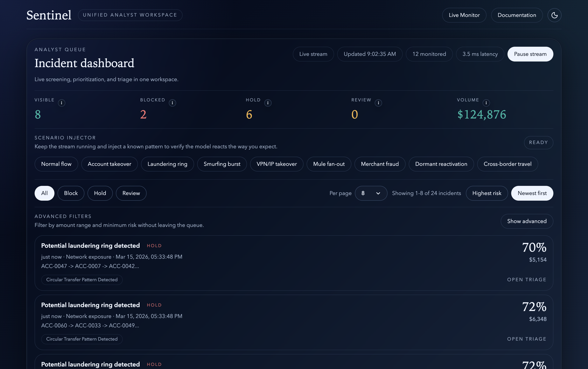Pause the live stream
The width and height of the screenshot is (588, 369).
click(x=530, y=54)
